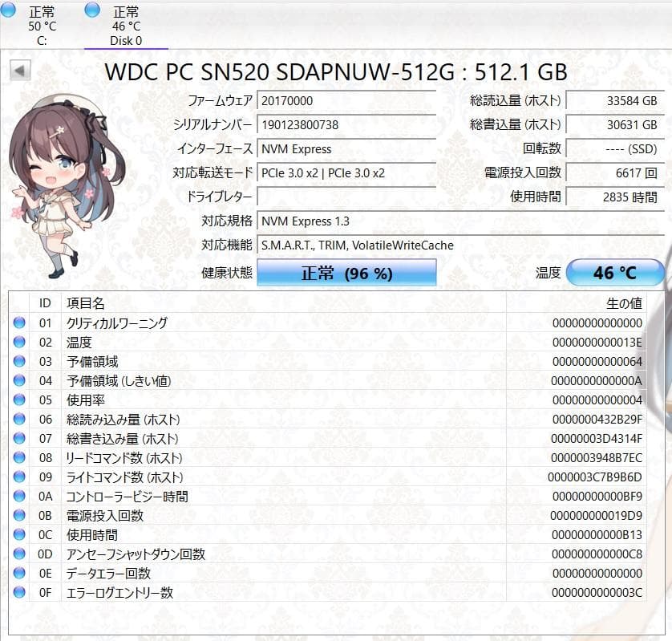
Task: Click raw value 0000000000013E
Action: pos(597,342)
